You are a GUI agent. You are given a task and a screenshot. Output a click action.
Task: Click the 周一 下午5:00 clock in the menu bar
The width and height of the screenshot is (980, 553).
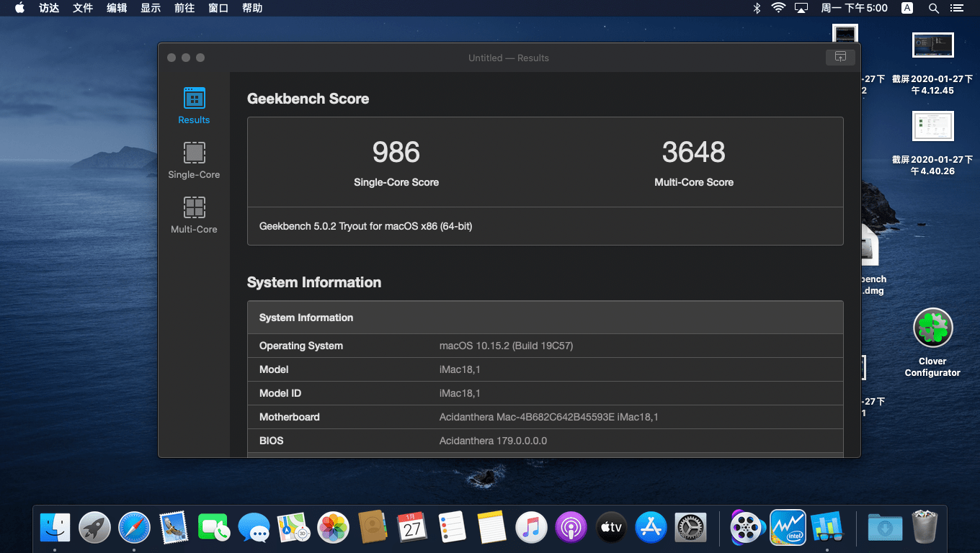855,8
